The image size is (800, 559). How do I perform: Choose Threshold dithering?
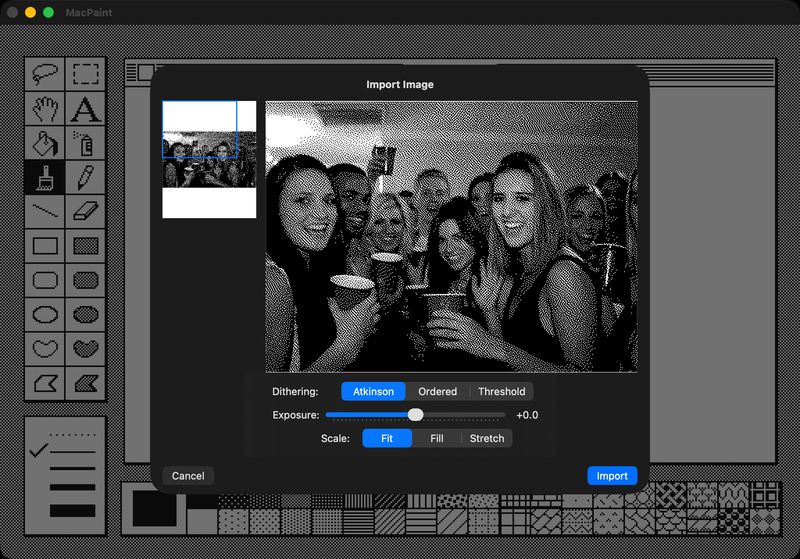(x=502, y=391)
